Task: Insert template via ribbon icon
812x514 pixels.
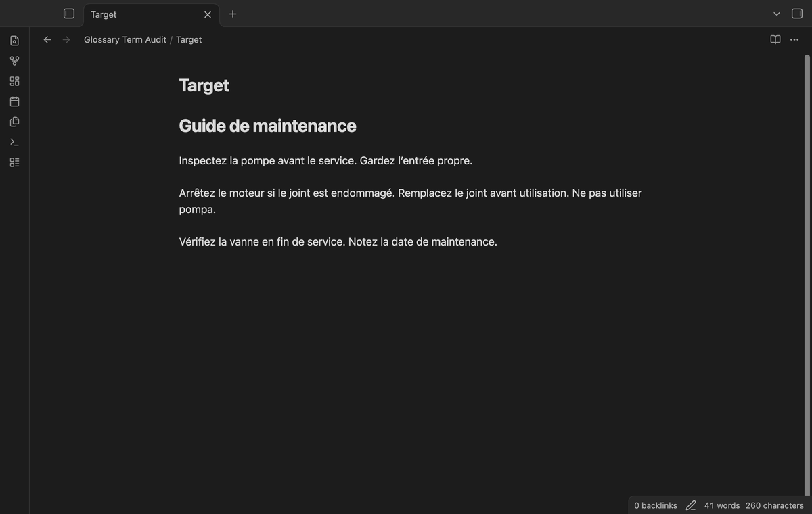Action: (14, 122)
